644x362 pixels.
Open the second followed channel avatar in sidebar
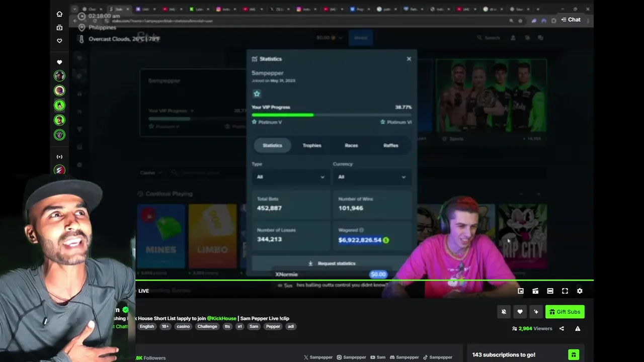click(x=59, y=90)
